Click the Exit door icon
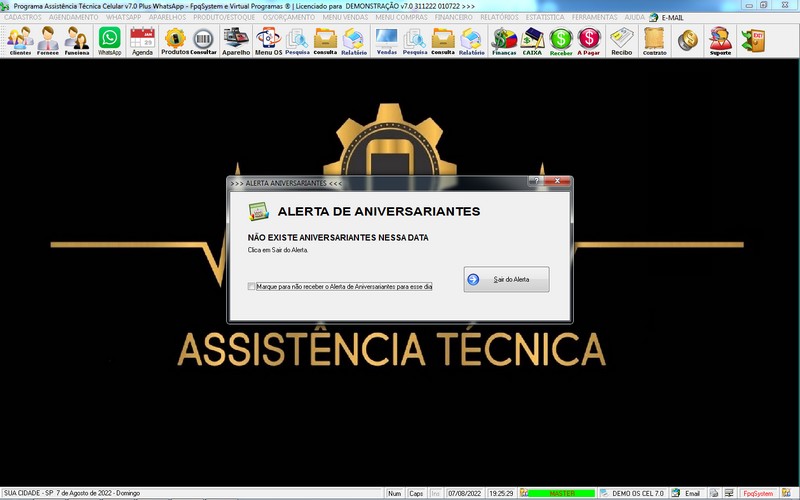 [x=754, y=41]
